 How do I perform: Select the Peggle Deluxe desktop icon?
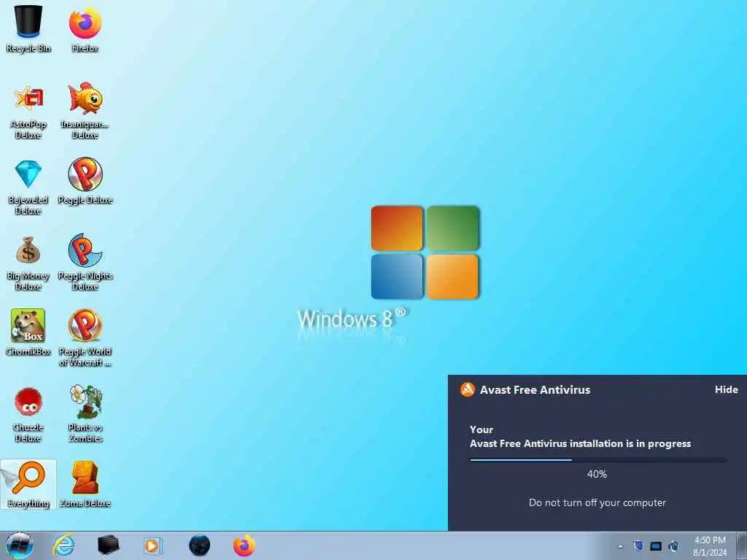pyautogui.click(x=85, y=182)
